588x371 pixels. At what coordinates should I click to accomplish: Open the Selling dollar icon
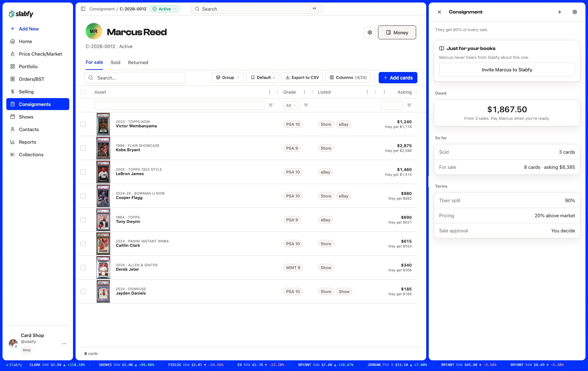coord(13,91)
